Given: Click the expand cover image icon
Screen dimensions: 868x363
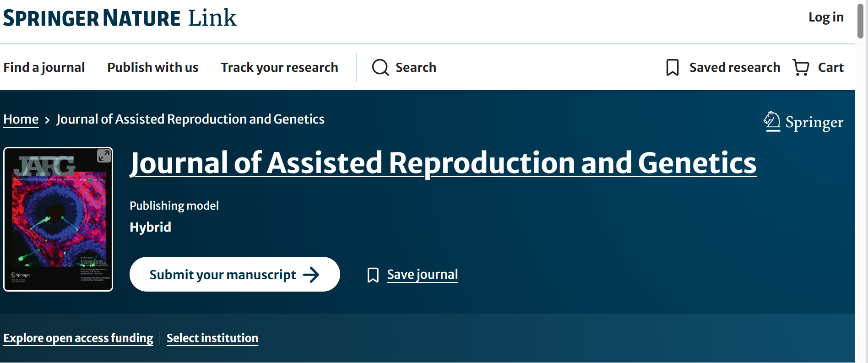Looking at the screenshot, I should (104, 156).
